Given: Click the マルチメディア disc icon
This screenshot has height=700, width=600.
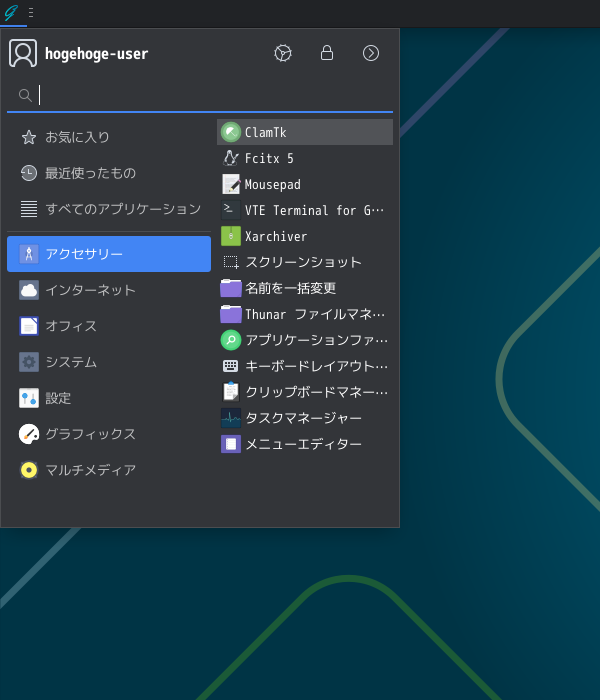Looking at the screenshot, I should pyautogui.click(x=29, y=470).
